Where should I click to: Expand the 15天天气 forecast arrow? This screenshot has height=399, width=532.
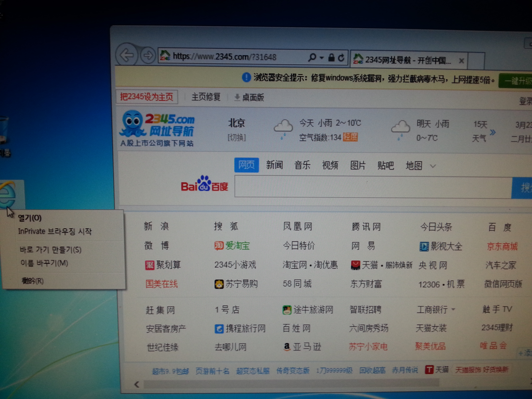[492, 132]
